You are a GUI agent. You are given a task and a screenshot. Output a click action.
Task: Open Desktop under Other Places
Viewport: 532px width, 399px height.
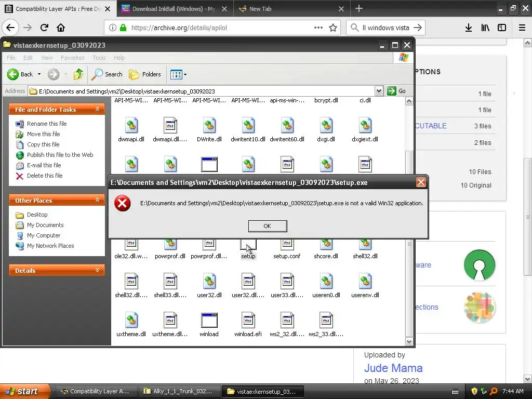(37, 215)
